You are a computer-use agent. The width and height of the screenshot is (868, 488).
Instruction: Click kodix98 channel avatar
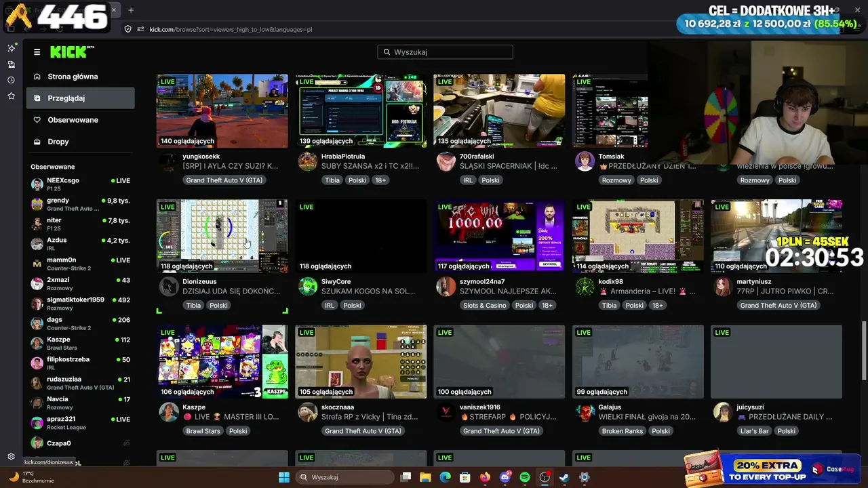(585, 287)
